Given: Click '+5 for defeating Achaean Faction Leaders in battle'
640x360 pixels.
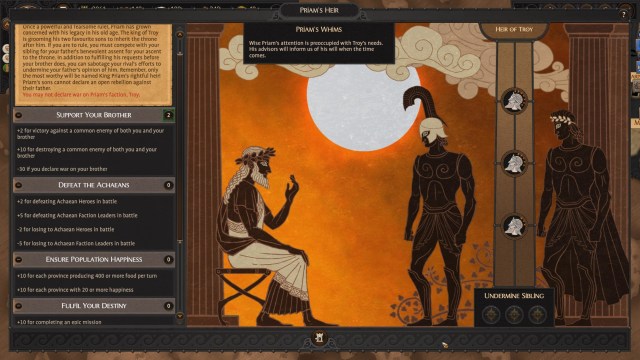Looking at the screenshot, I should click(77, 215).
